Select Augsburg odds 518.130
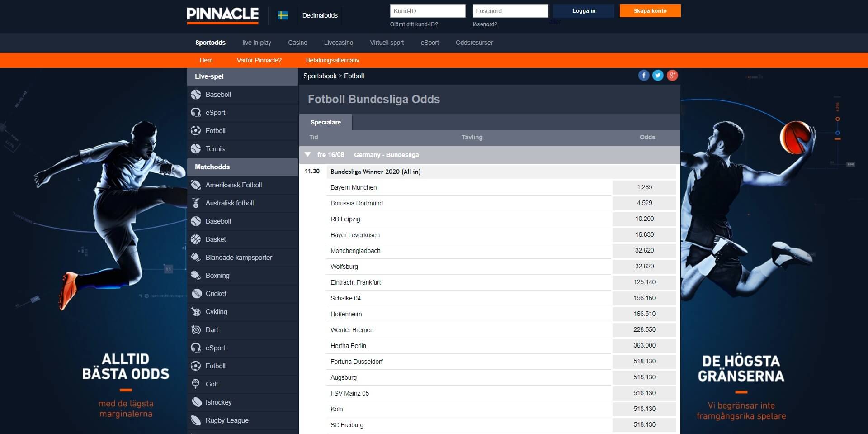Screen dimensions: 868x434 (x=644, y=377)
